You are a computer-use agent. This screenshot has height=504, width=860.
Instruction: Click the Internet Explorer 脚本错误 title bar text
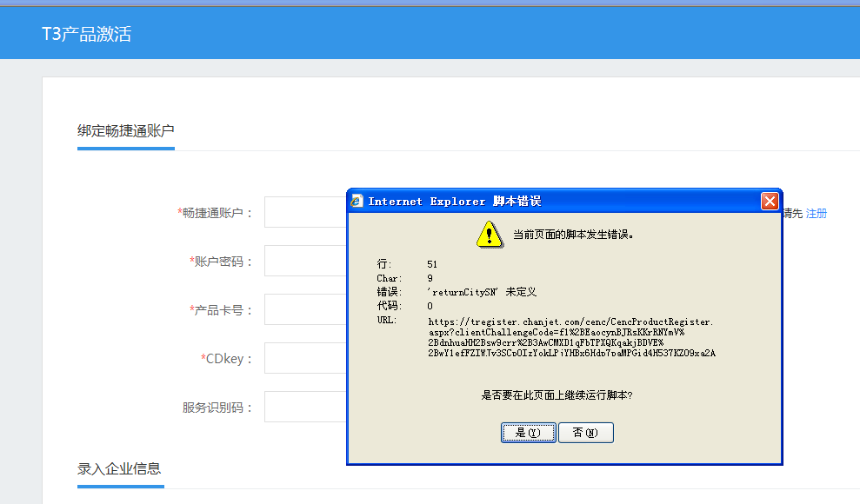click(455, 201)
